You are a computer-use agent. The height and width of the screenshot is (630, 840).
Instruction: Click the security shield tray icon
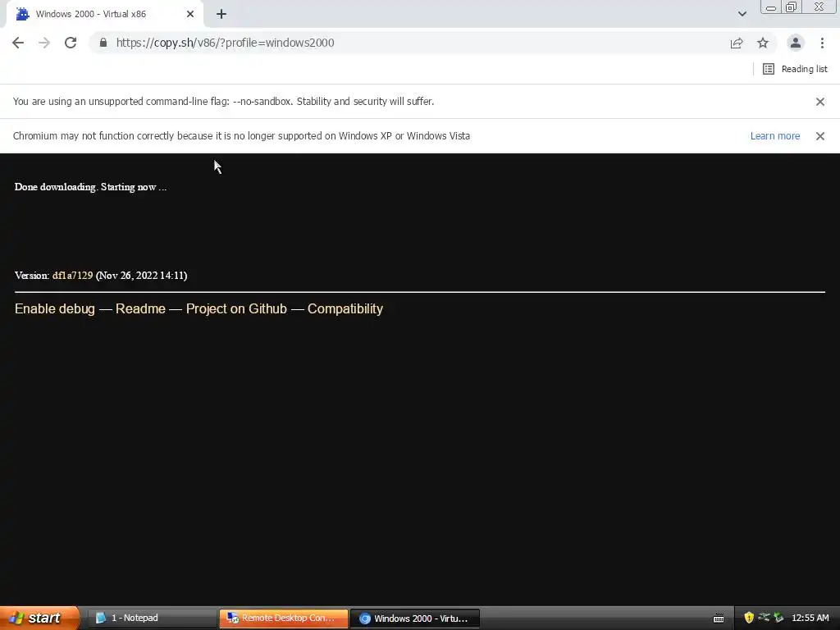(x=749, y=618)
